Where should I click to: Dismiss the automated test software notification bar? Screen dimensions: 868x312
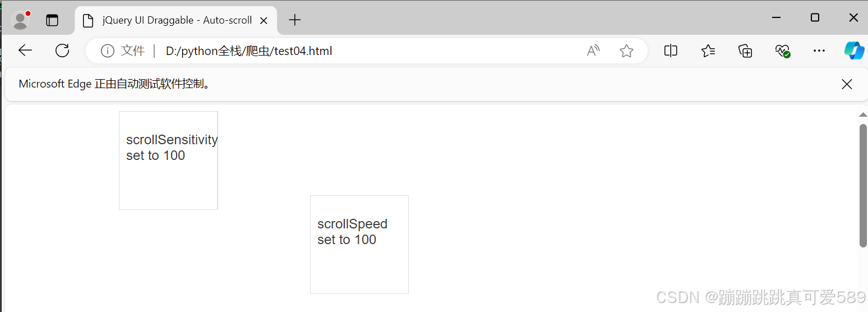click(847, 84)
